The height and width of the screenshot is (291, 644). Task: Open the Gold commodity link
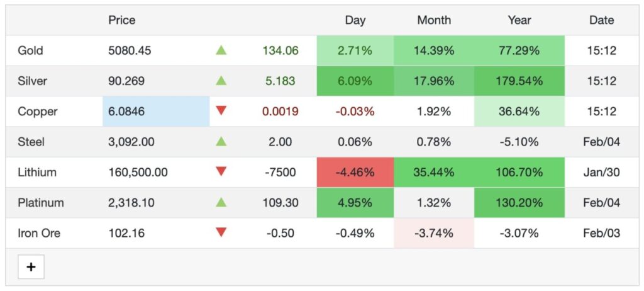pos(31,50)
